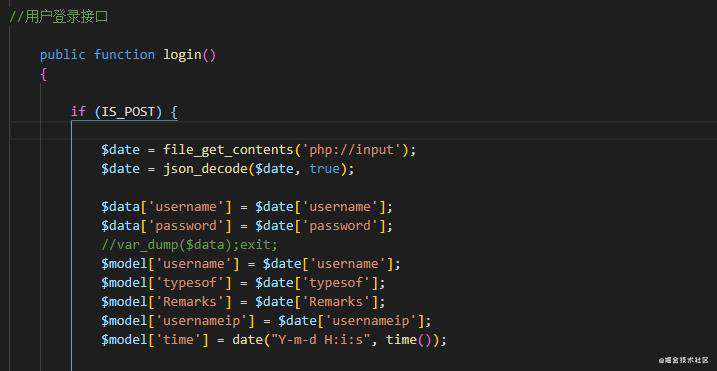Click the $data['password'] assignment key
This screenshot has width=717, height=371.
190,226
